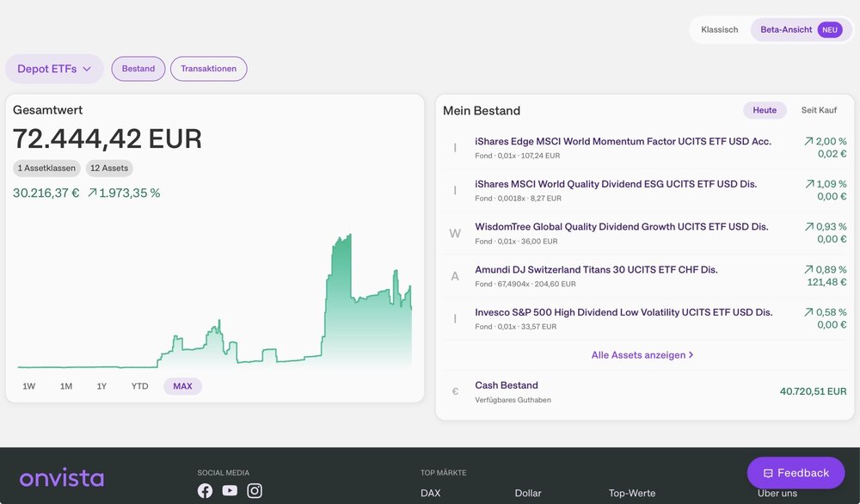Click the '1 Assetklassen' badge
Screen dimensions: 860x504
[46, 169]
